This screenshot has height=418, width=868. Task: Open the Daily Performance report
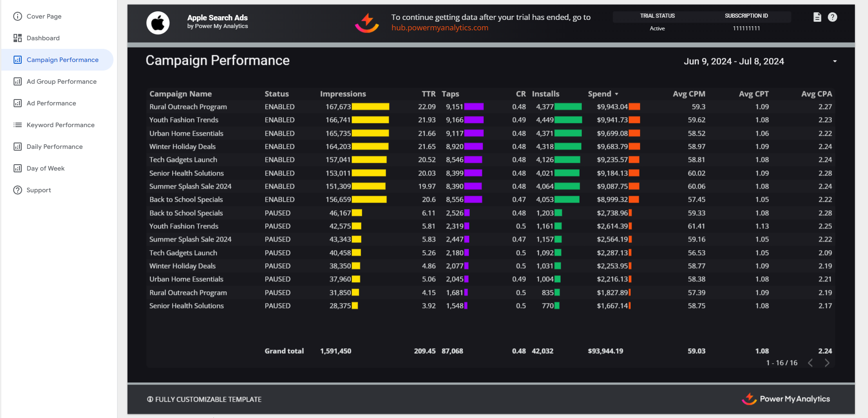pos(54,146)
